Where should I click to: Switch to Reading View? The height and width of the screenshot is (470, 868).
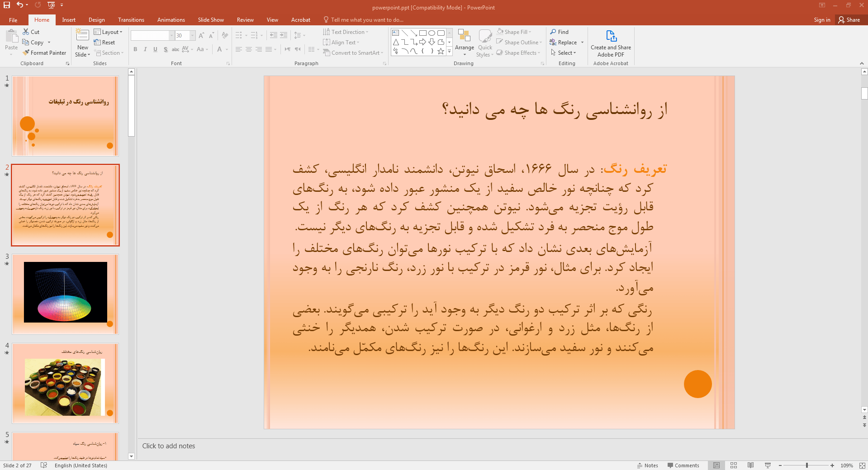click(751, 465)
